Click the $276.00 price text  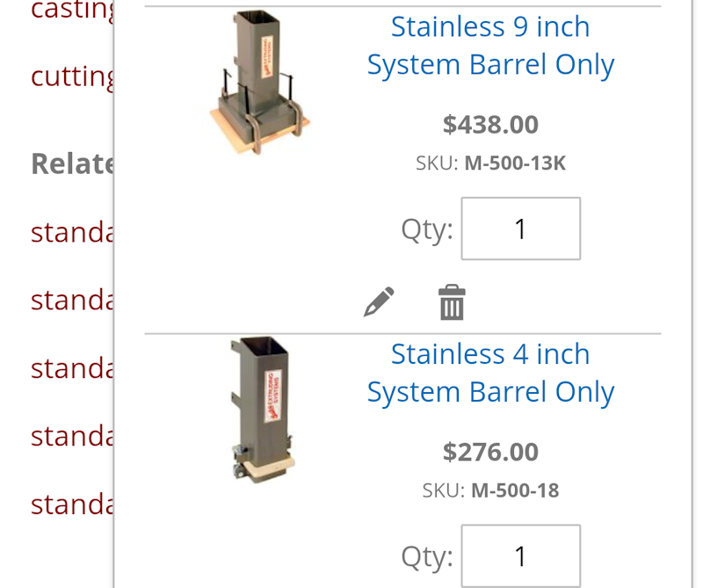tap(490, 452)
